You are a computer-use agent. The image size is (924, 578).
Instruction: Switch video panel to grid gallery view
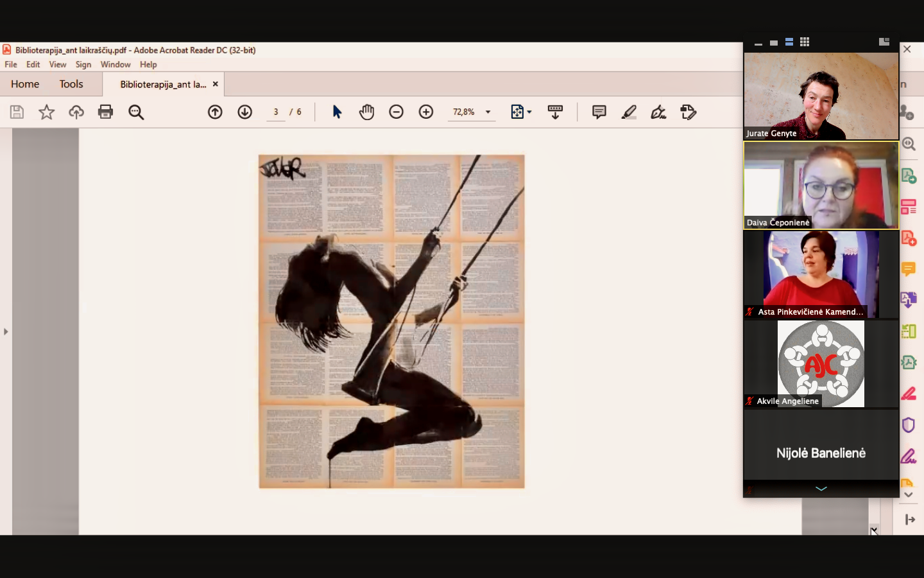point(805,42)
